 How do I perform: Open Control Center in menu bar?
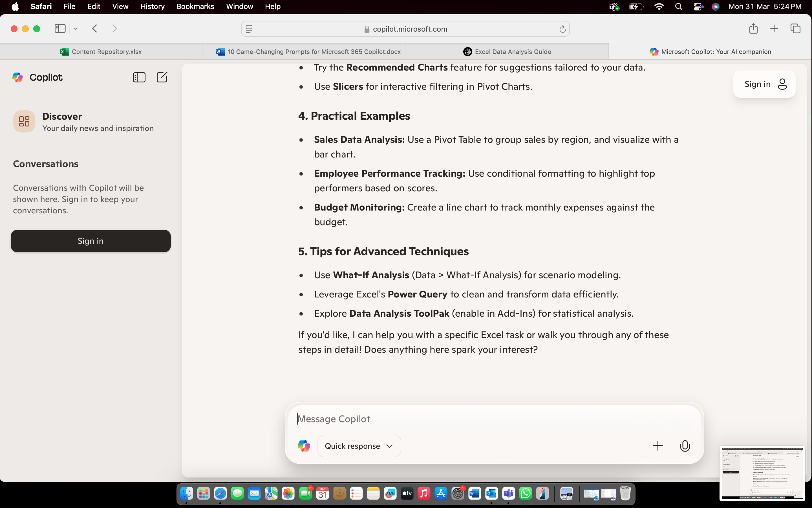point(698,7)
